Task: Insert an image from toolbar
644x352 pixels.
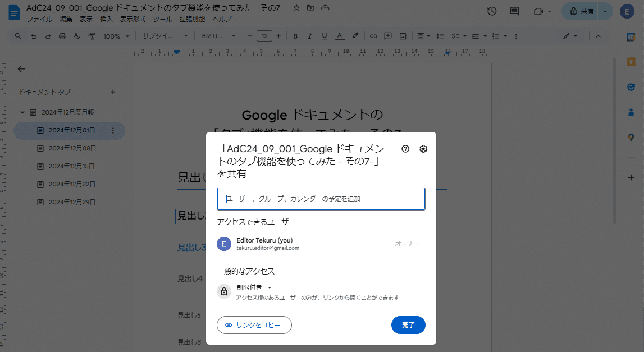Action: pos(403,36)
